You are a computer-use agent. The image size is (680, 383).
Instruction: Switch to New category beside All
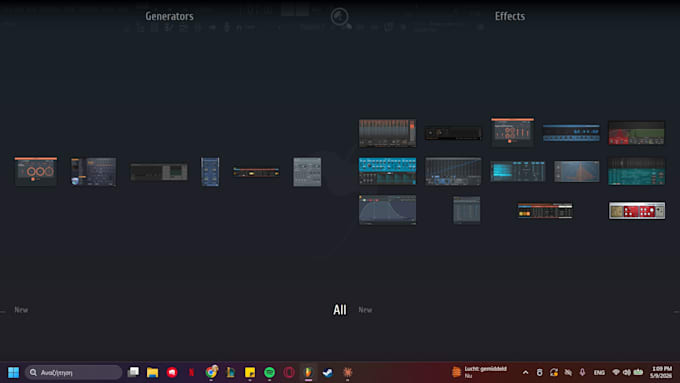pos(365,310)
